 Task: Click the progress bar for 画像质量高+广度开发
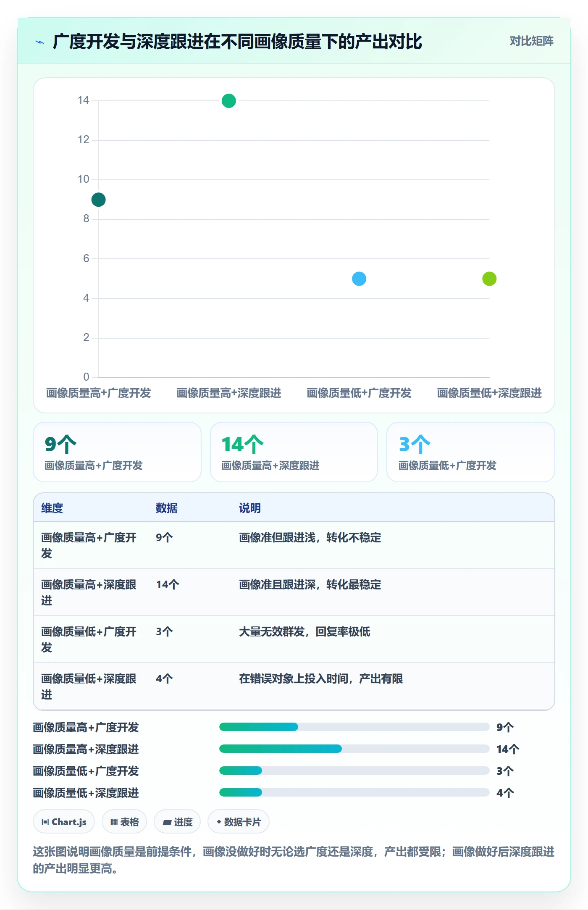354,727
